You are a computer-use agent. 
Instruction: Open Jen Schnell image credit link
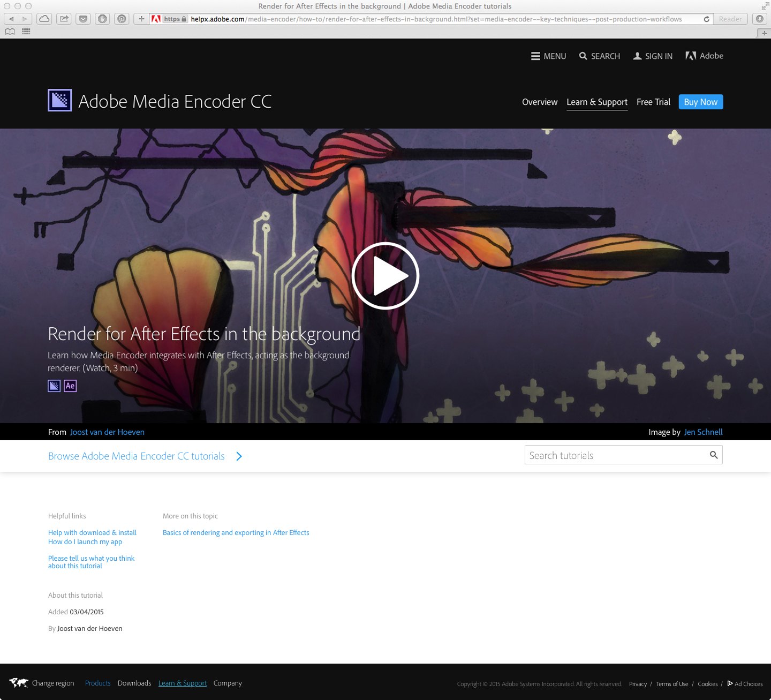click(703, 432)
